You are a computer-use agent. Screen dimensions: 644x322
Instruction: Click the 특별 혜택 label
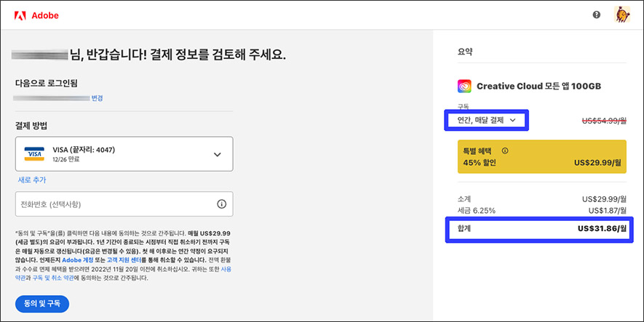coord(477,150)
